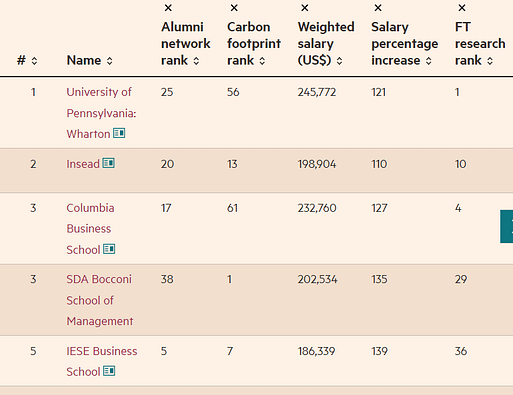The width and height of the screenshot is (513, 395).
Task: Open the Columbia Business School link
Action: (x=90, y=229)
